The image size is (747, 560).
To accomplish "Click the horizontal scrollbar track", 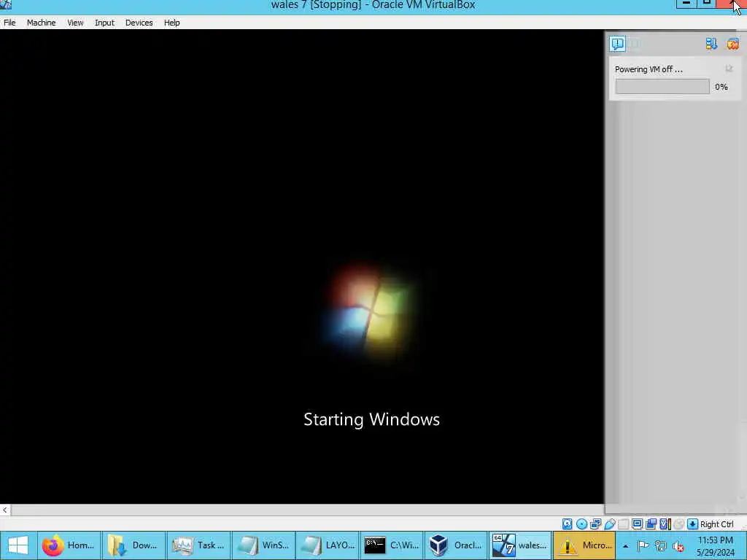I will (307, 510).
